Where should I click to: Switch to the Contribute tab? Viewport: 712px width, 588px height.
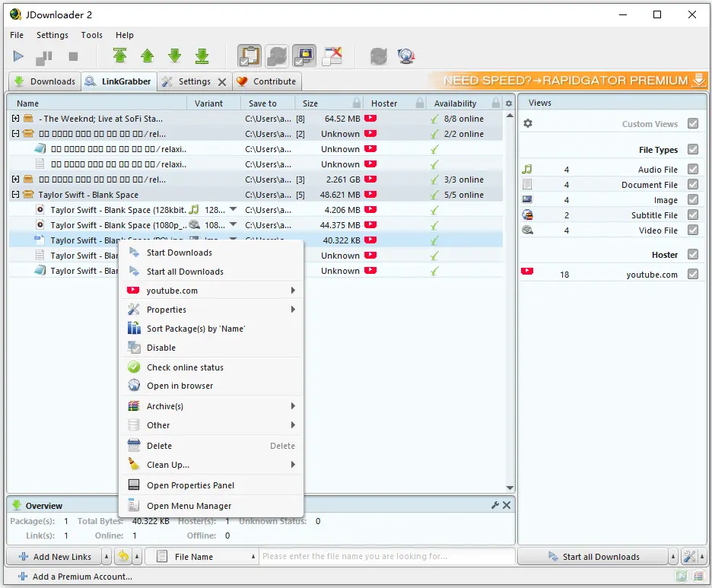(267, 81)
